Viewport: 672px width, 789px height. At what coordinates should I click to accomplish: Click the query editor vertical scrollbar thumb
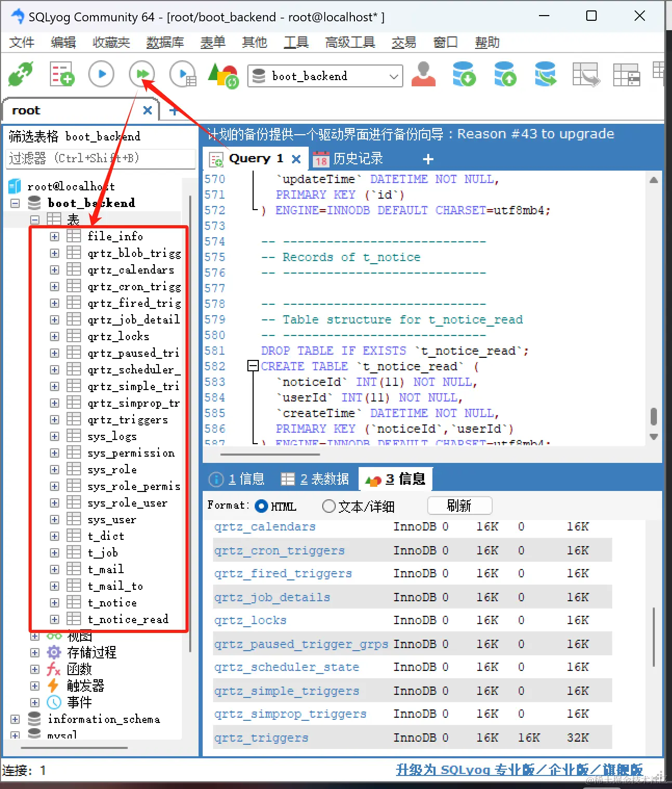point(654,417)
